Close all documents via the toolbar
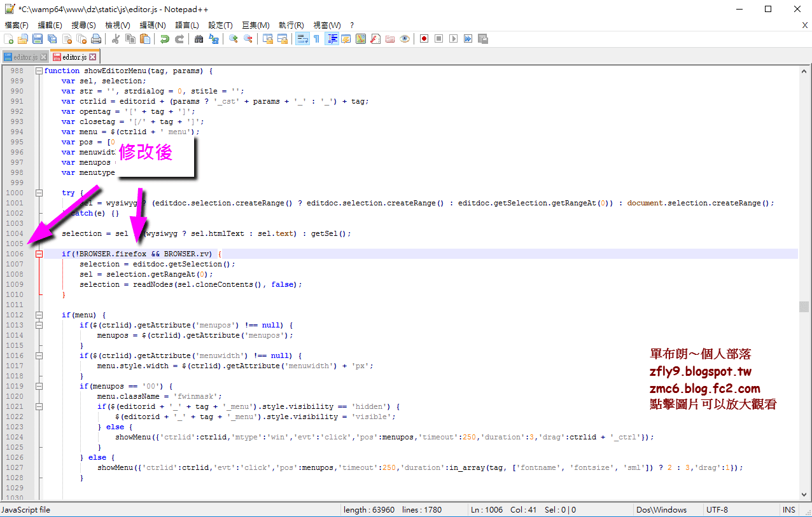Screen dimensions: 812x517 coord(81,39)
